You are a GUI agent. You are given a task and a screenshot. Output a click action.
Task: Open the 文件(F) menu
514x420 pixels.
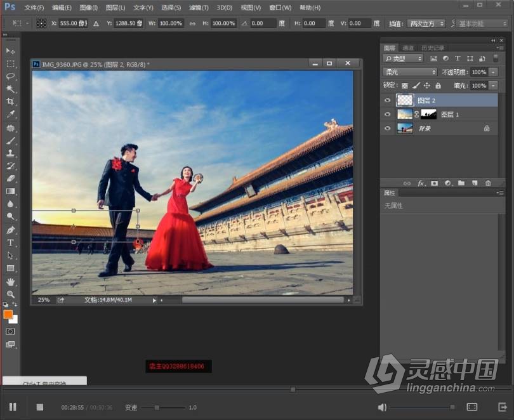pyautogui.click(x=34, y=8)
